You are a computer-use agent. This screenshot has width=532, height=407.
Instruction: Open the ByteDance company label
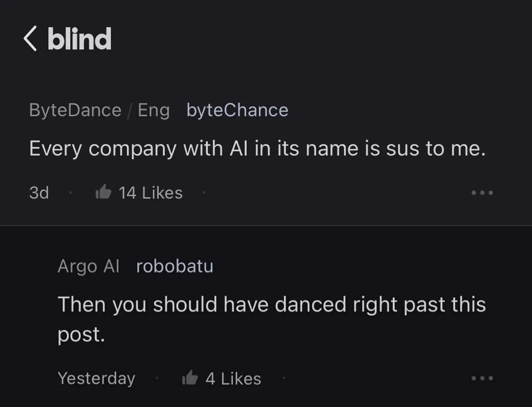point(75,110)
